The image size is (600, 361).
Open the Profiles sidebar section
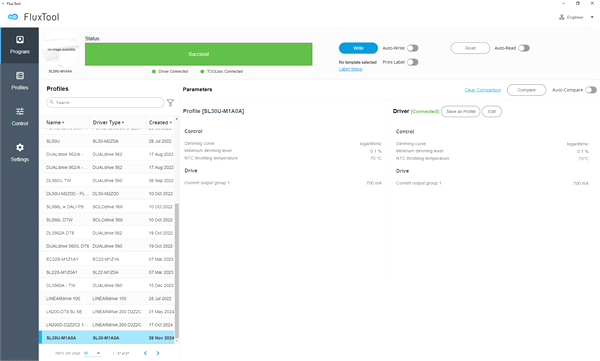tap(20, 81)
